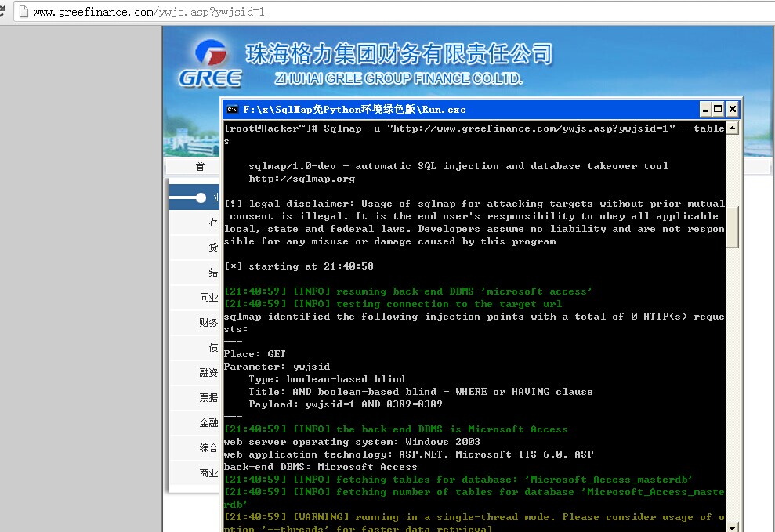Click the address bar showing greefinance.com URL
775x532 pixels.
[396, 12]
